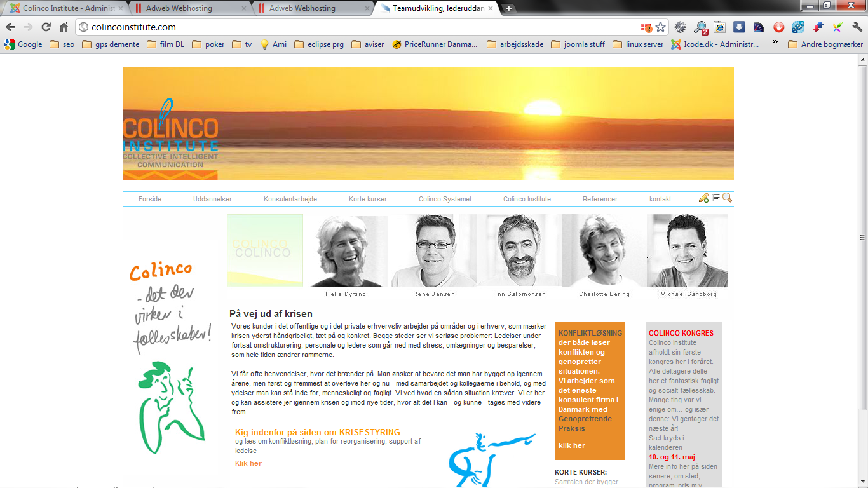The width and height of the screenshot is (868, 488).
Task: Open the film DL bookmarks folder
Action: [x=165, y=44]
